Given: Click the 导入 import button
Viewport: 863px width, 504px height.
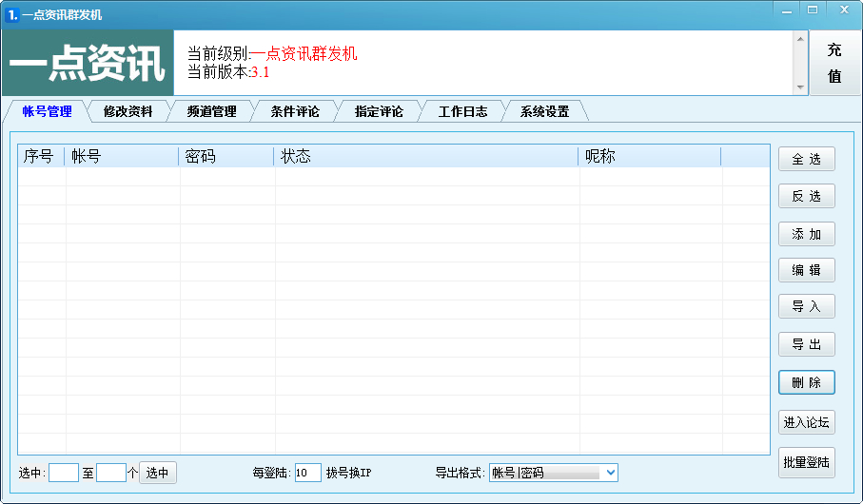Looking at the screenshot, I should click(806, 306).
